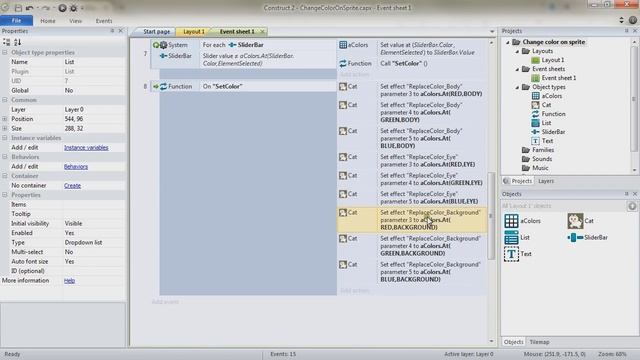The width and height of the screenshot is (640, 360).
Task: Select aColors object in Objects panel
Action: coord(522,221)
